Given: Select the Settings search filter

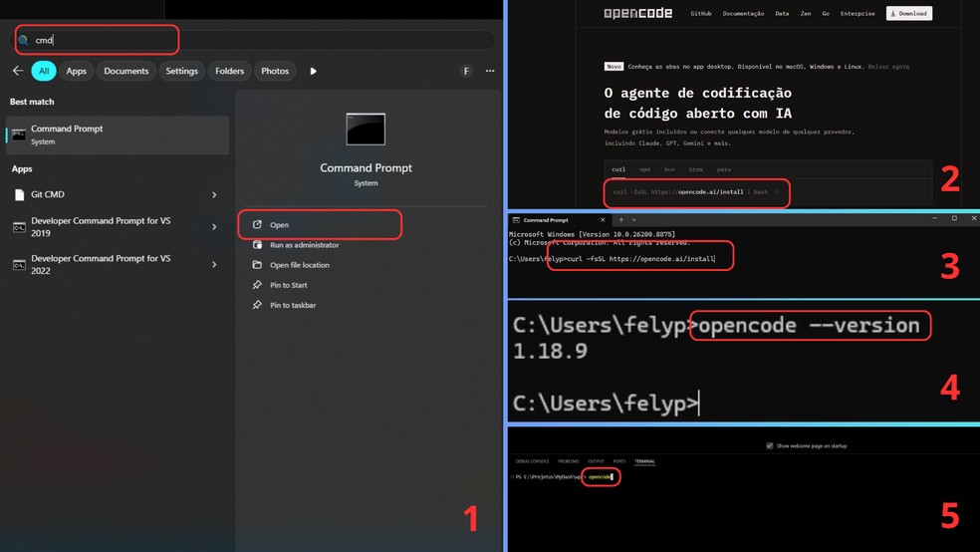Looking at the screenshot, I should point(182,71).
